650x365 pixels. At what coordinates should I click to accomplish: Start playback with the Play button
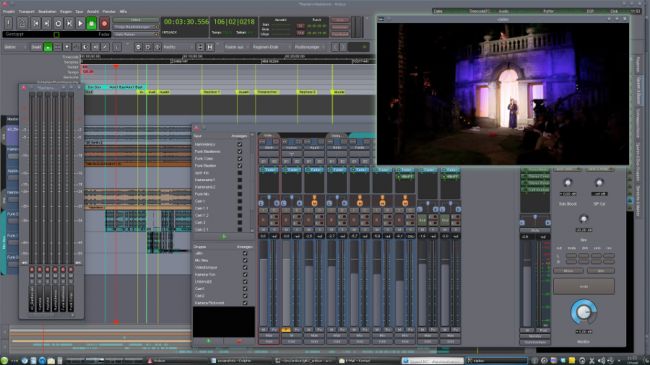point(80,24)
